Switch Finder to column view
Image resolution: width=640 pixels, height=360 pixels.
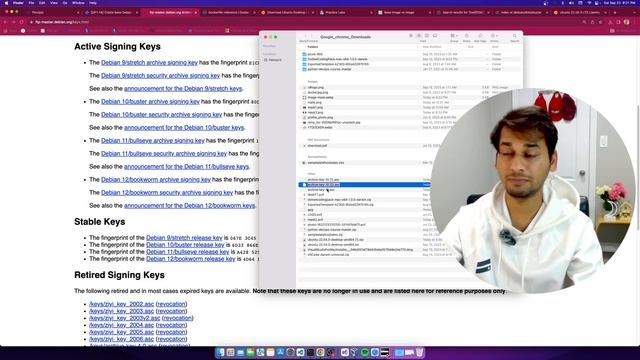point(427,36)
